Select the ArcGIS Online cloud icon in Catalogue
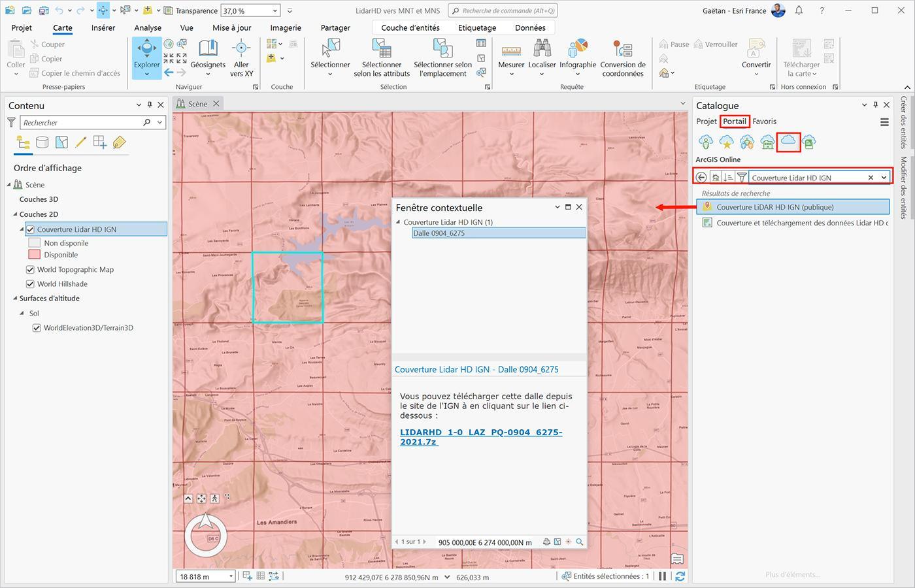Image resolution: width=915 pixels, height=588 pixels. tap(788, 141)
